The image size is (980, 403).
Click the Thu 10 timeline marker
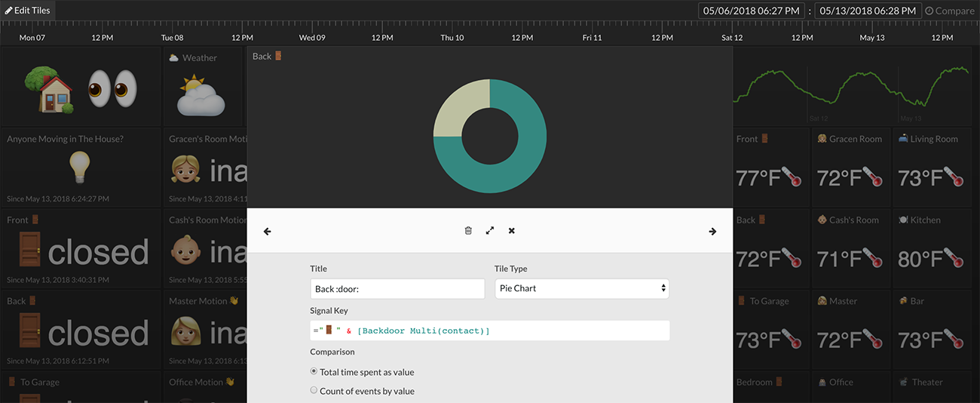[x=452, y=38]
